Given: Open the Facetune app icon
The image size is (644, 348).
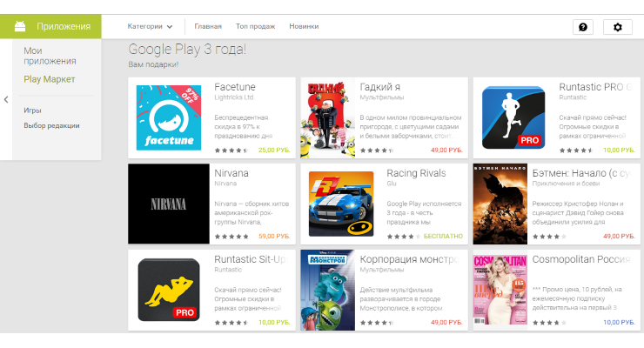Looking at the screenshot, I should coord(168,117).
